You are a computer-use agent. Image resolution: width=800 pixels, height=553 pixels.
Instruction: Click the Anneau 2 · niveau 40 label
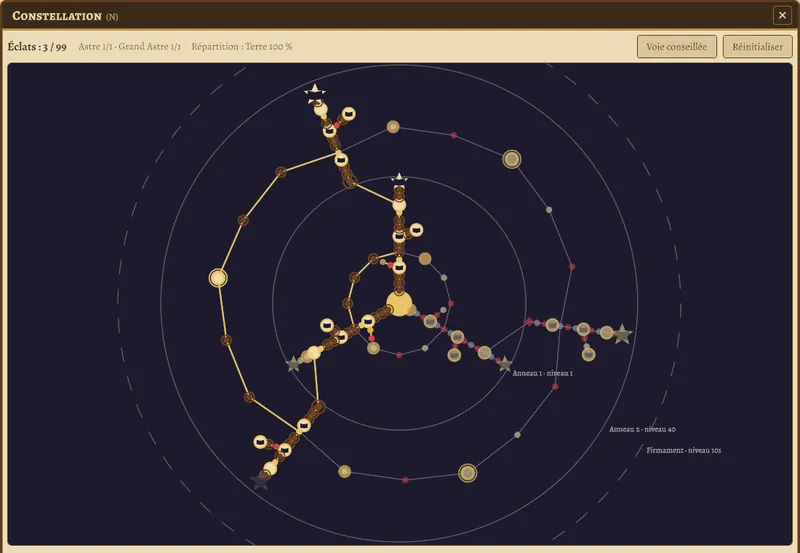(x=642, y=430)
